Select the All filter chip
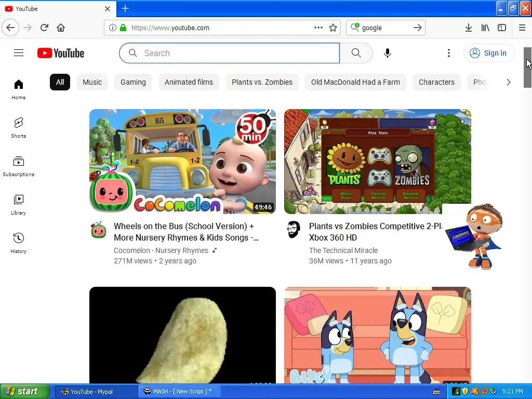Image resolution: width=532 pixels, height=399 pixels. coord(60,82)
